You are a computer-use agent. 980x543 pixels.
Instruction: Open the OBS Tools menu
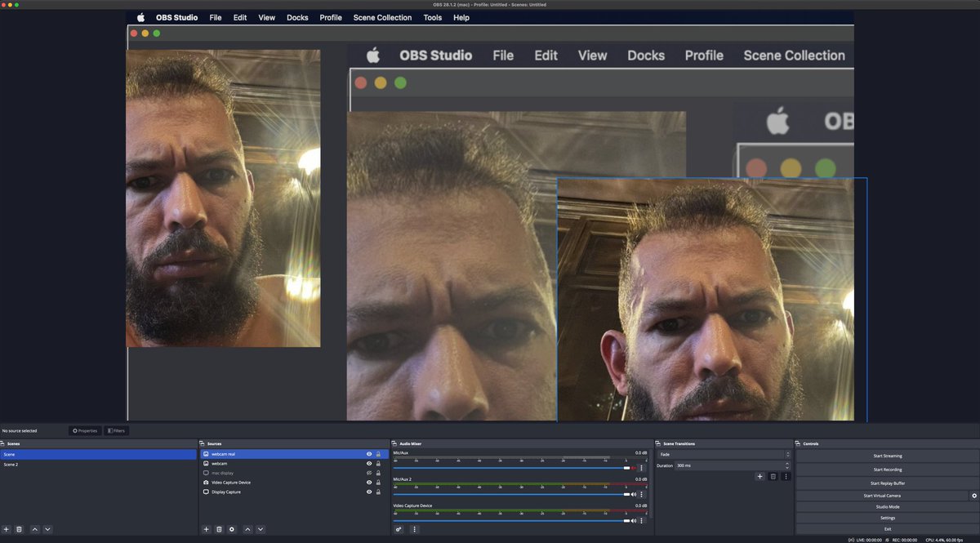pyautogui.click(x=432, y=17)
